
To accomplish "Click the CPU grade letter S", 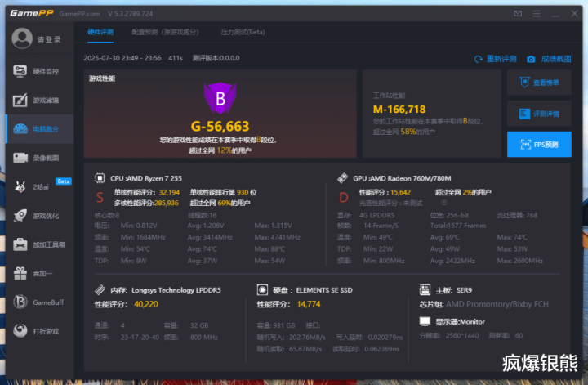I will [x=100, y=197].
